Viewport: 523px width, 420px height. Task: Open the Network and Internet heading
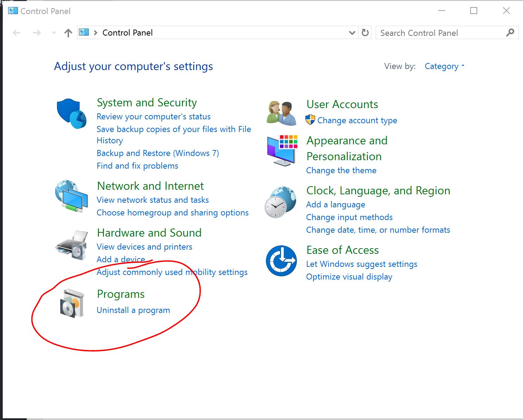[150, 186]
